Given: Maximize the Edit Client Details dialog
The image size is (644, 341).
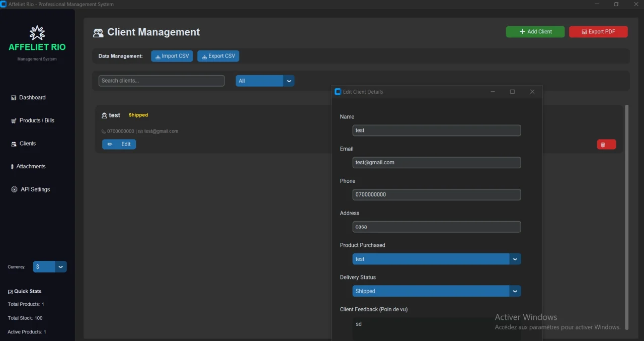Looking at the screenshot, I should [x=512, y=92].
